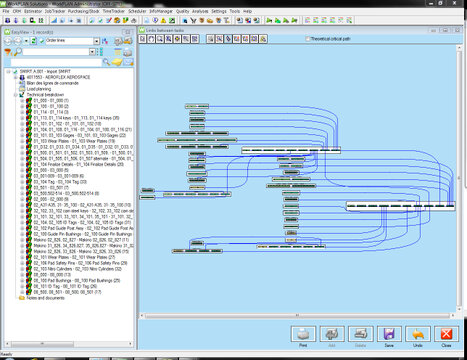Screen dimensions: 467x360
Task: Click the Load planning tree icon
Action: (x=22, y=89)
